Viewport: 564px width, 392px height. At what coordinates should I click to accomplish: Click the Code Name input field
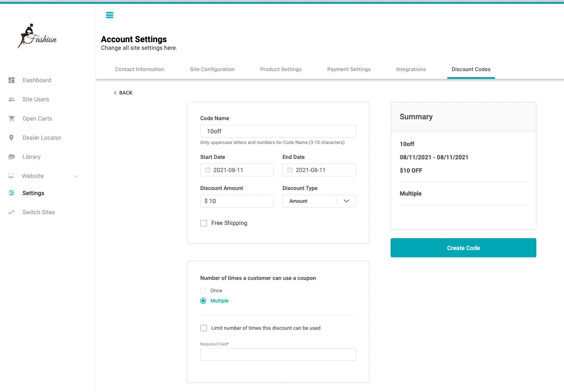click(278, 131)
